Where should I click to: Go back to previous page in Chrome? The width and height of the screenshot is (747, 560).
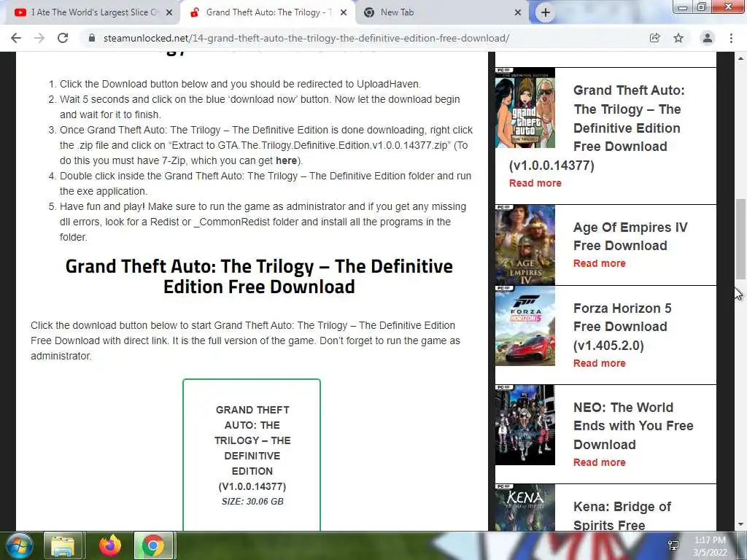16,38
